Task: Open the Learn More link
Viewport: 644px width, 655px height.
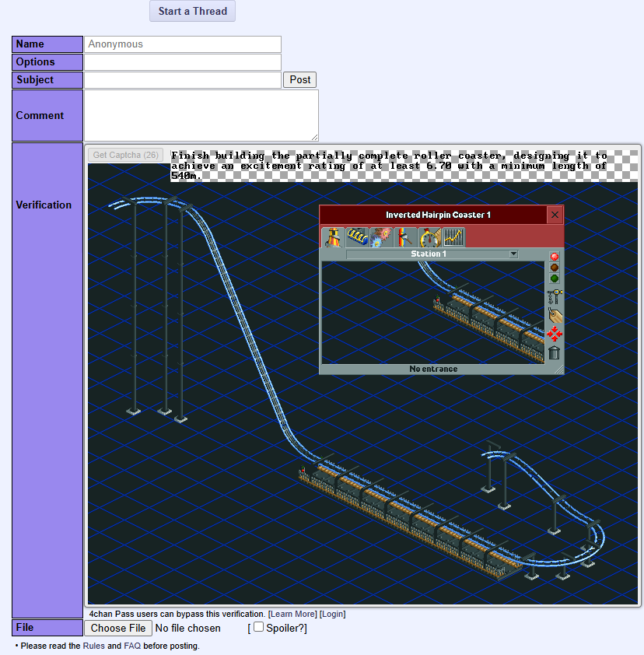Action: tap(292, 614)
